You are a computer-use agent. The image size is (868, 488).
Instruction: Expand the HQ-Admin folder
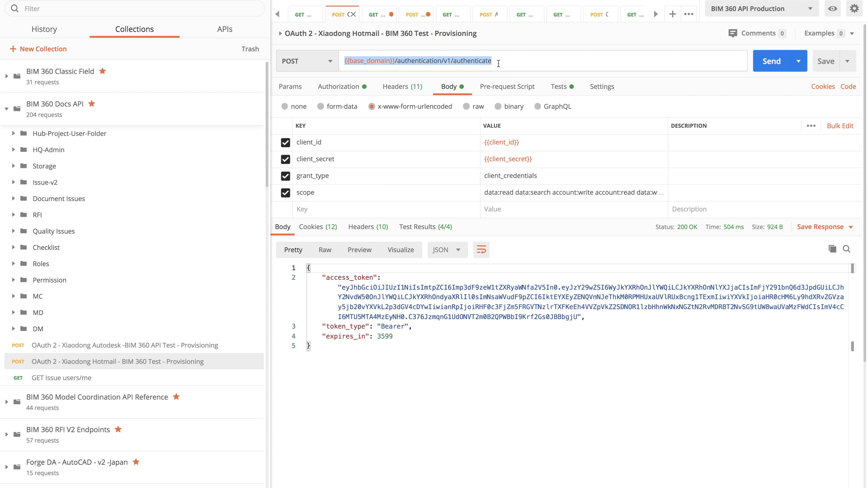(13, 150)
